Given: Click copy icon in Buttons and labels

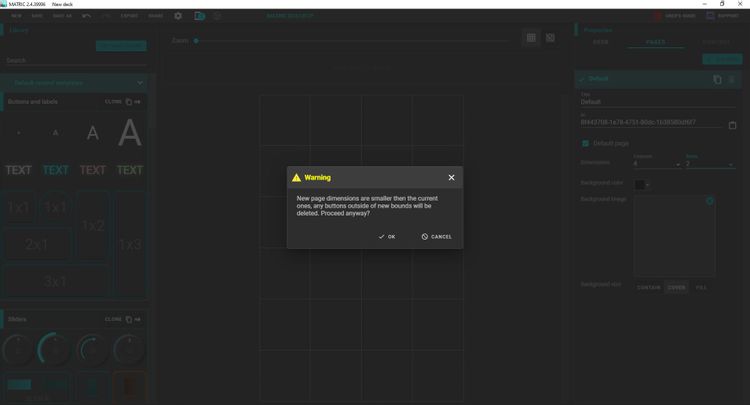Looking at the screenshot, I should point(129,102).
